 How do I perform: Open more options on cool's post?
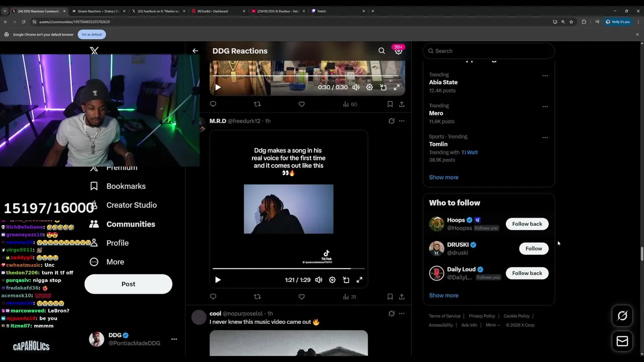coord(401,313)
